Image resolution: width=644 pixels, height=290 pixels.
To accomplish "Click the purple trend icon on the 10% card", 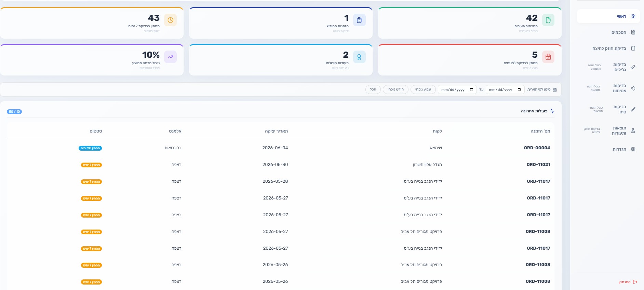I will [170, 57].
